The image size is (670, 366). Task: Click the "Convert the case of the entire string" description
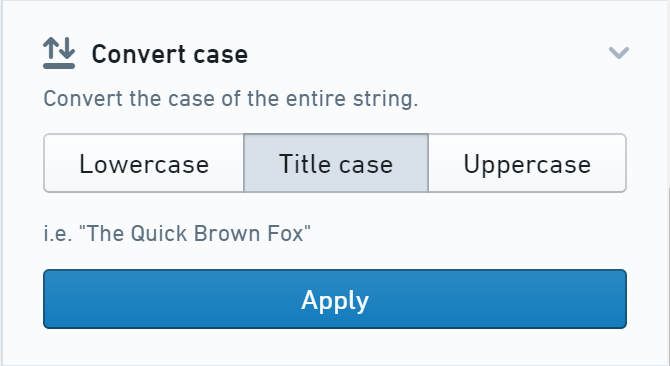[x=231, y=99]
